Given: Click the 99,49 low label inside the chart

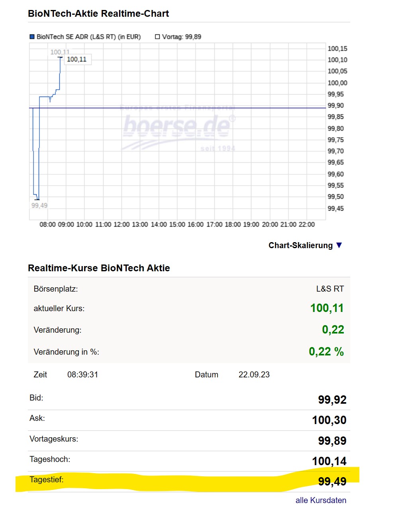Looking at the screenshot, I should [x=39, y=205].
